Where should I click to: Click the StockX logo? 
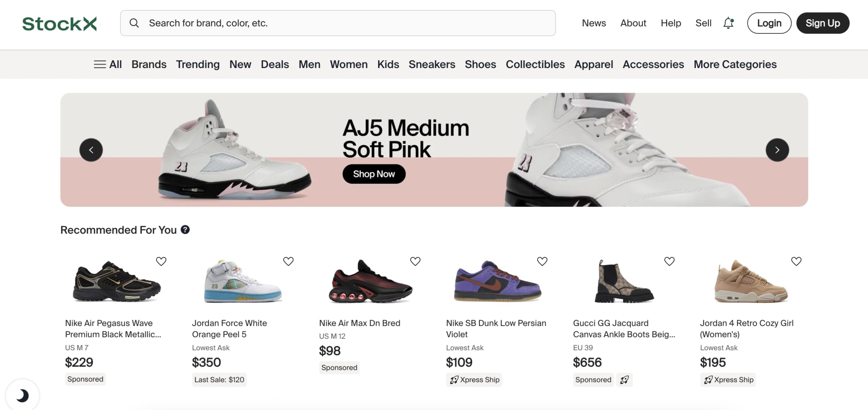pyautogui.click(x=59, y=24)
